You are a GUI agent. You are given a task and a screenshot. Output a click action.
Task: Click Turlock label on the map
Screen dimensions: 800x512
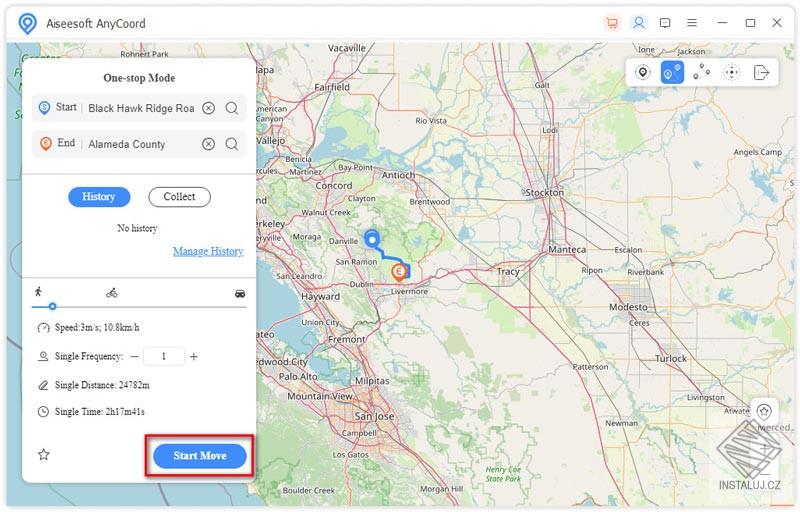pyautogui.click(x=671, y=359)
